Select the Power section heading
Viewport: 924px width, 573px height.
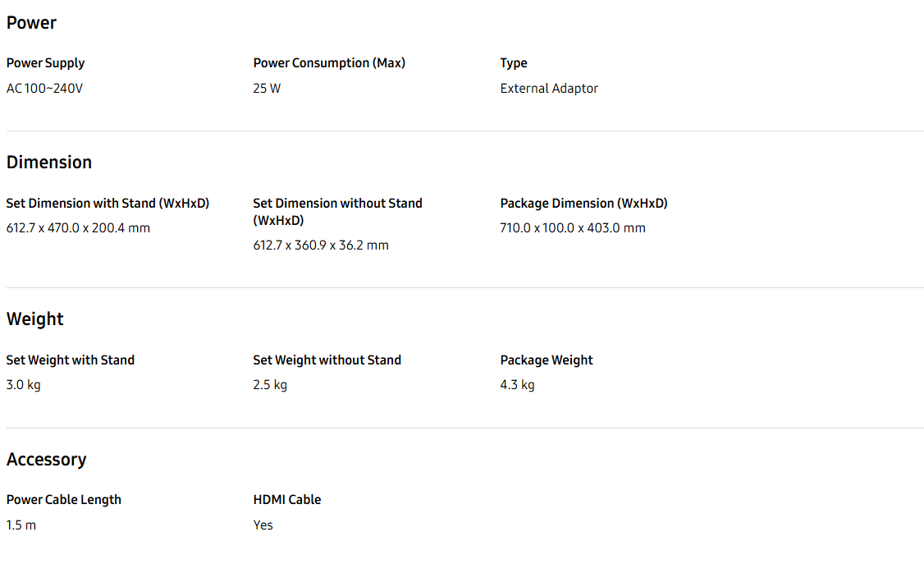click(31, 23)
